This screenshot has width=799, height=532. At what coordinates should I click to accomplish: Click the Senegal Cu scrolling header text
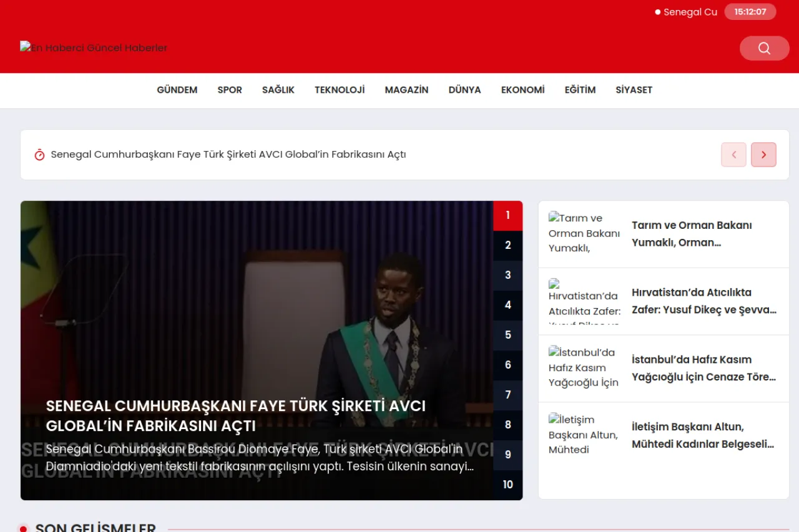coord(690,12)
